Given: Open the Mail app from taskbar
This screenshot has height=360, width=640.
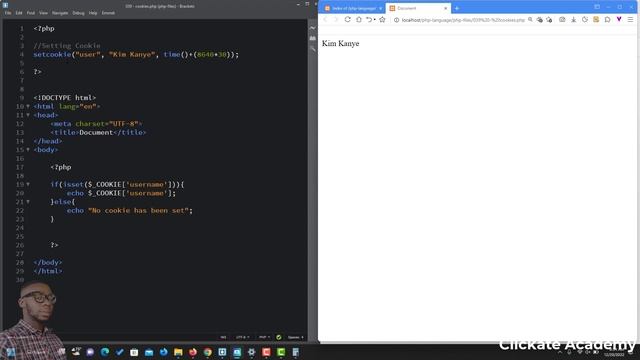Looking at the screenshot, I should (x=149, y=352).
